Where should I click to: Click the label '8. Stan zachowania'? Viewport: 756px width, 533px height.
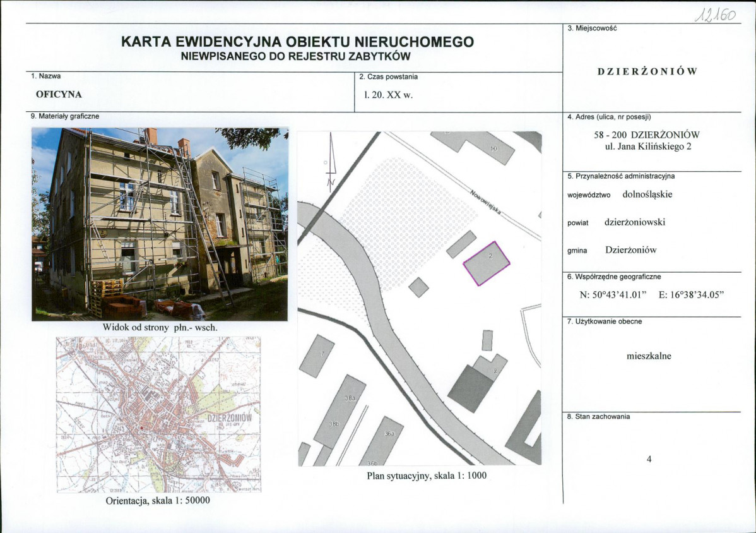tap(598, 416)
